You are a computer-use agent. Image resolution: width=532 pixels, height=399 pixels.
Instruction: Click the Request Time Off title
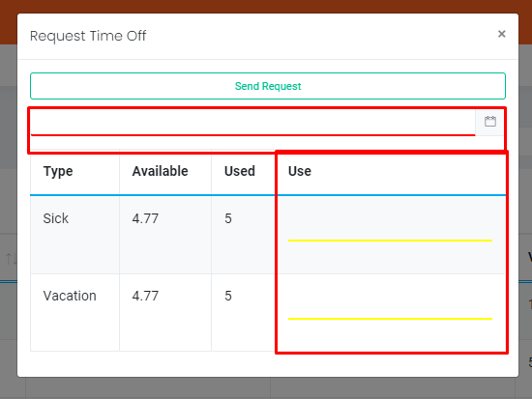[x=88, y=36]
